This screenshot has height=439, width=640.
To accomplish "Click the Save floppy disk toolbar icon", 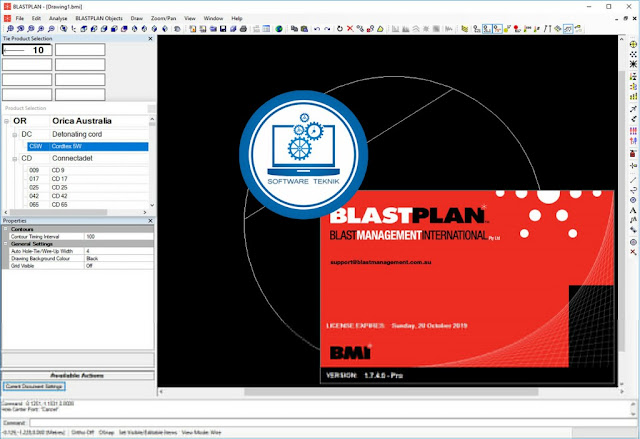I will [x=223, y=29].
